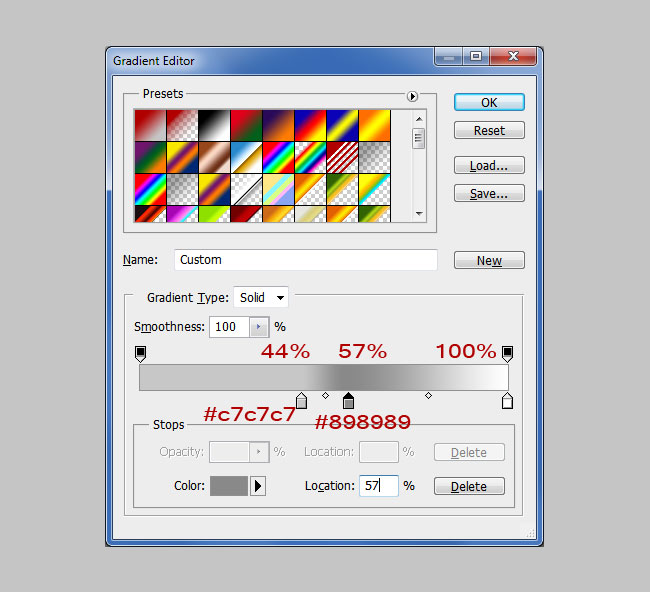Confirm with the OK button
This screenshot has width=650, height=592.
click(489, 102)
